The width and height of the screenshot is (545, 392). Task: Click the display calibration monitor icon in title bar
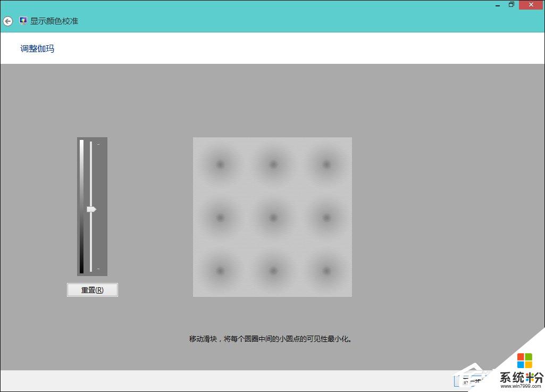(x=22, y=21)
